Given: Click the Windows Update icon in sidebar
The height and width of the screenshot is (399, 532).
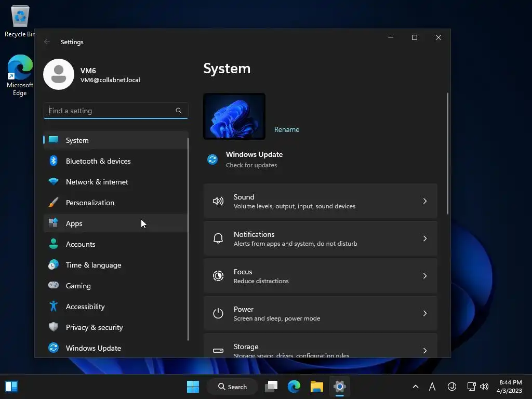Looking at the screenshot, I should (54, 348).
